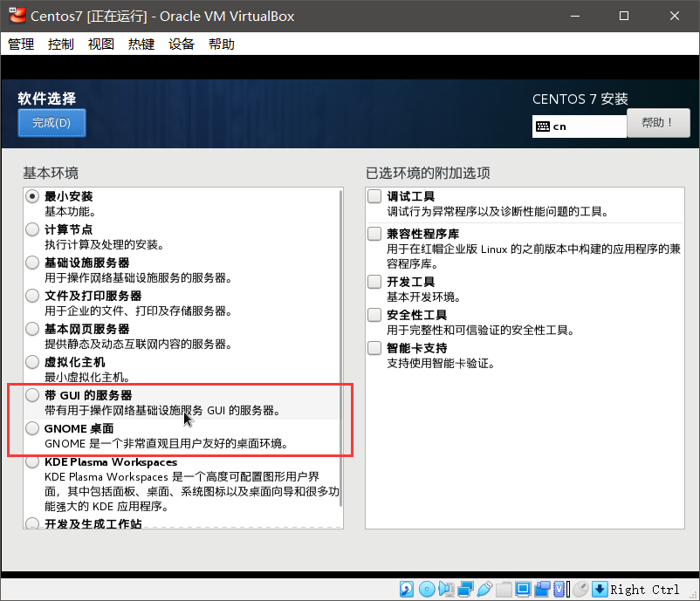Select the 带 GUI 的服务器 radio button

(32, 395)
